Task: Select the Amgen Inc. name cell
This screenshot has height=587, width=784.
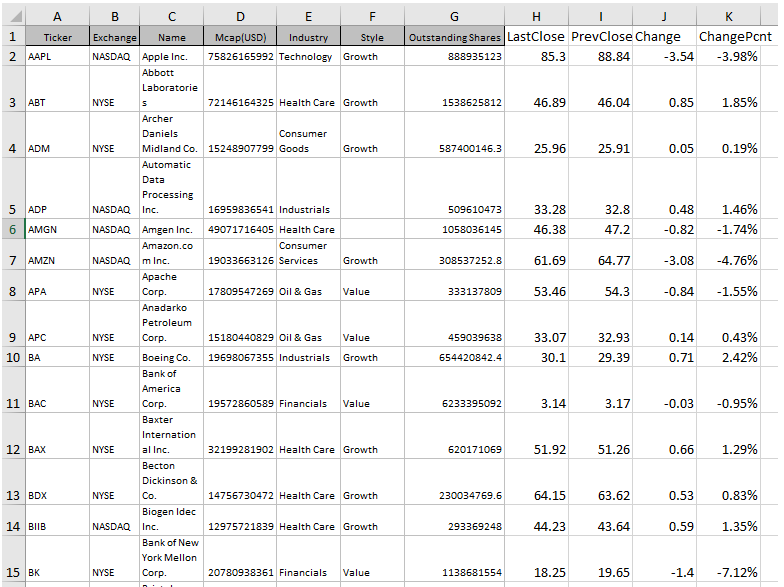Action: 172,229
